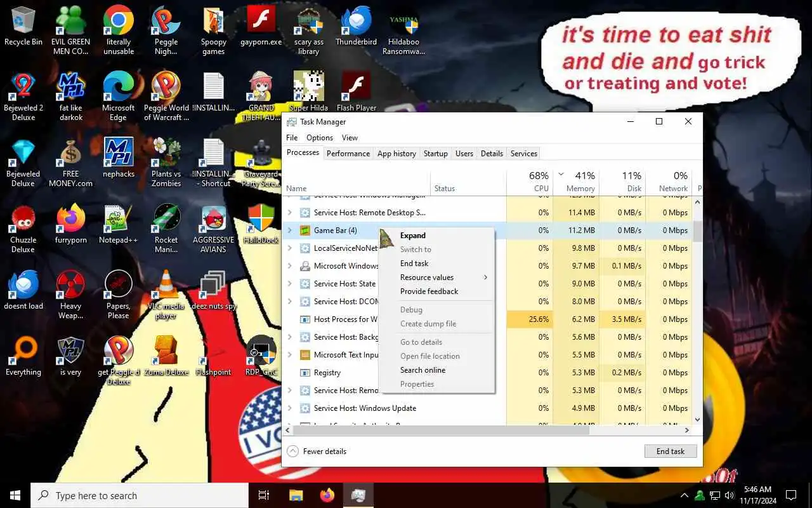Open the Options menu in Task Manager
This screenshot has width=812, height=508.
(x=320, y=138)
